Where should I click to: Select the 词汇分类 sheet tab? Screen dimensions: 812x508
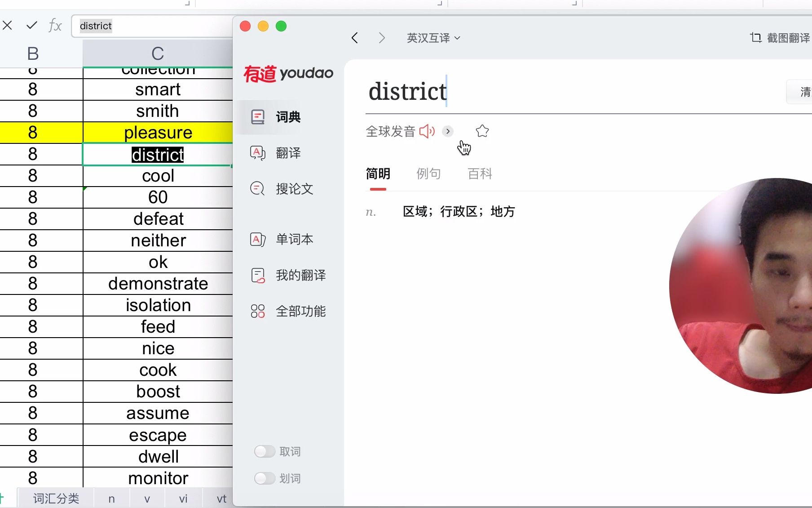tap(56, 498)
